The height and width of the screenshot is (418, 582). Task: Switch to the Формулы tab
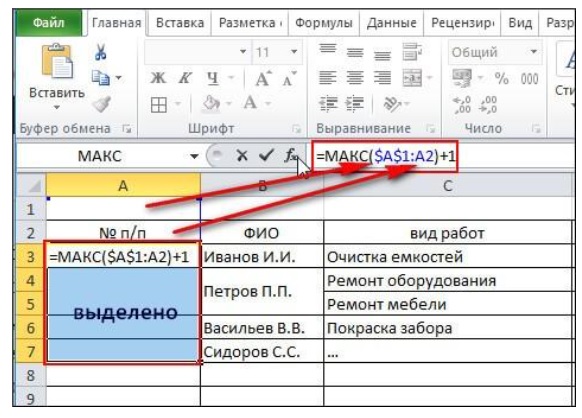click(323, 23)
